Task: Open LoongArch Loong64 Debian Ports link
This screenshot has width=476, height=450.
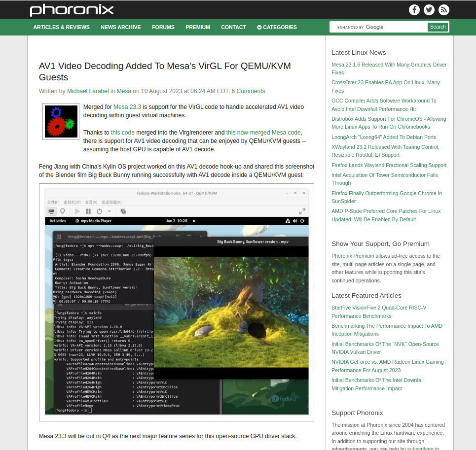Action: coord(384,137)
